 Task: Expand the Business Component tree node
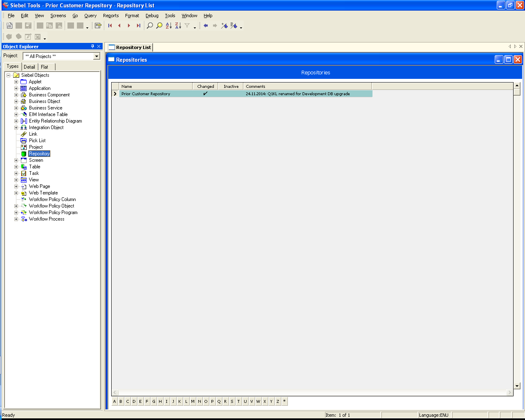coord(16,95)
